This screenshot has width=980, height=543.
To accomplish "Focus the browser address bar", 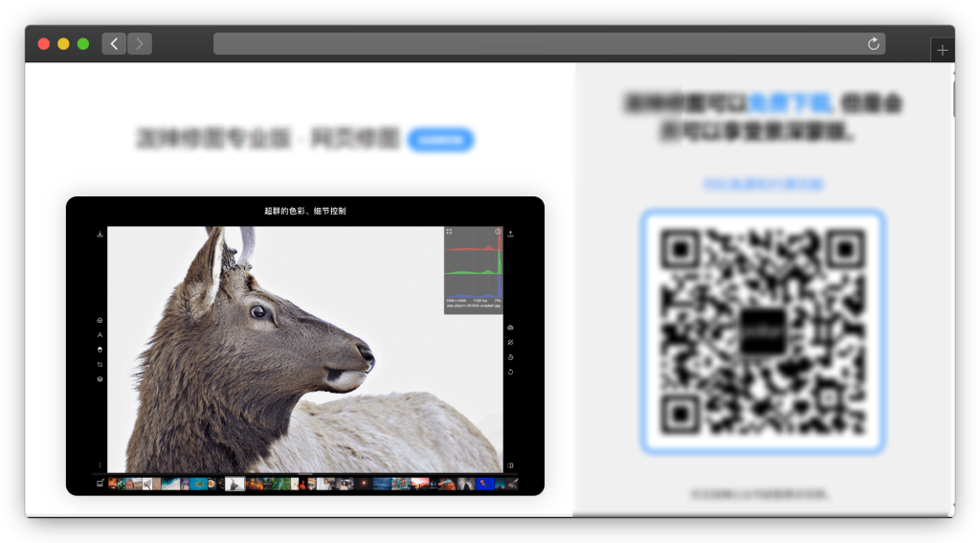I will point(548,44).
